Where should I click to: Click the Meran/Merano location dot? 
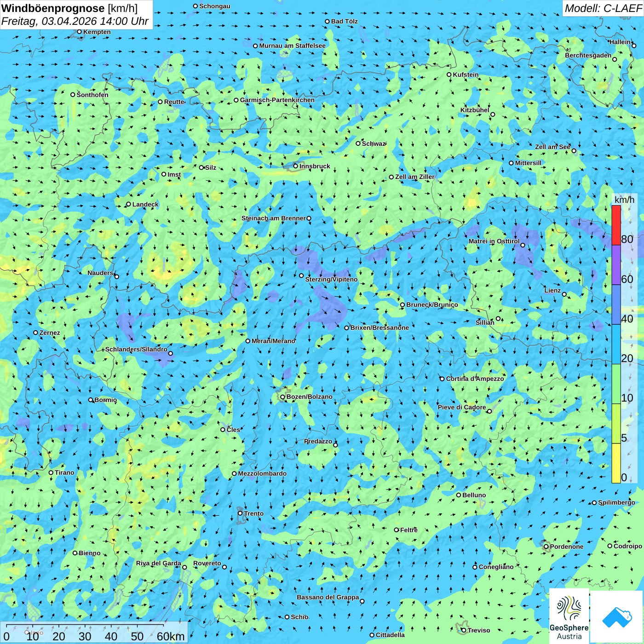pyautogui.click(x=247, y=341)
